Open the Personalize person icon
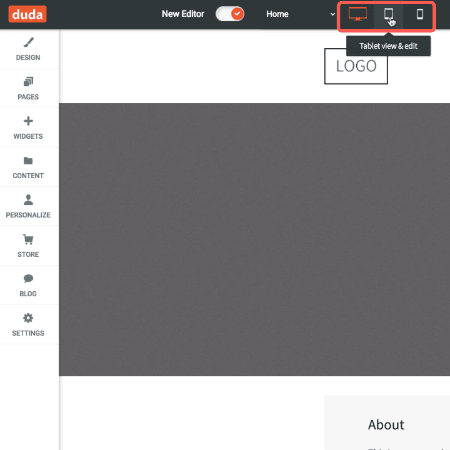450x450 pixels. click(28, 200)
